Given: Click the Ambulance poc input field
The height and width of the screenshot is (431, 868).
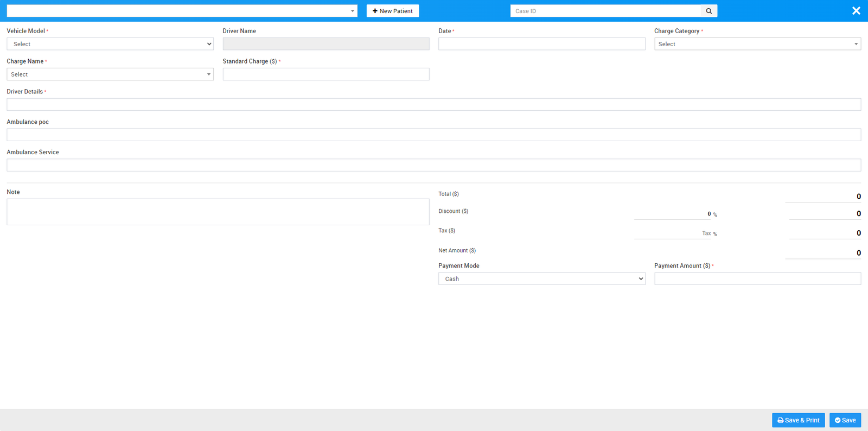Looking at the screenshot, I should (433, 135).
